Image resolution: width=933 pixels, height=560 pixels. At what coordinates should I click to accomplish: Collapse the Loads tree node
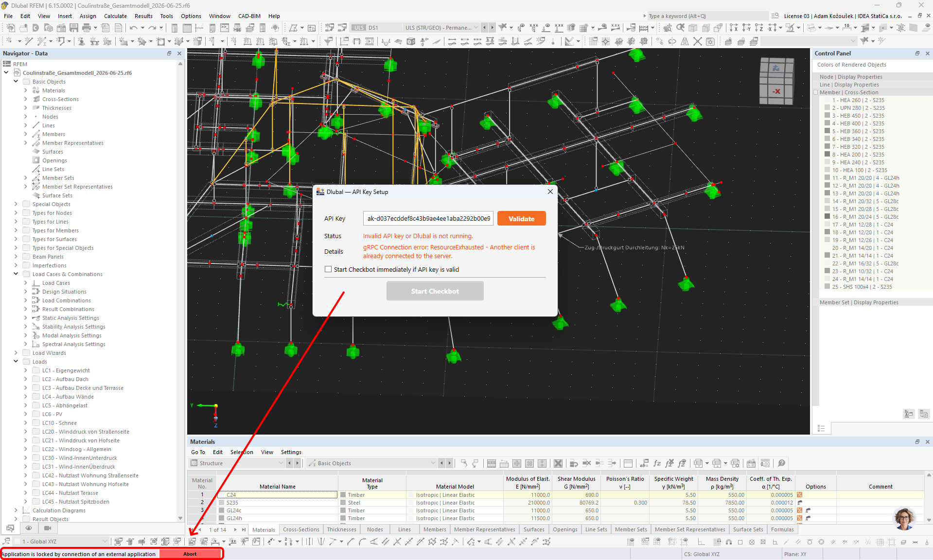point(16,362)
